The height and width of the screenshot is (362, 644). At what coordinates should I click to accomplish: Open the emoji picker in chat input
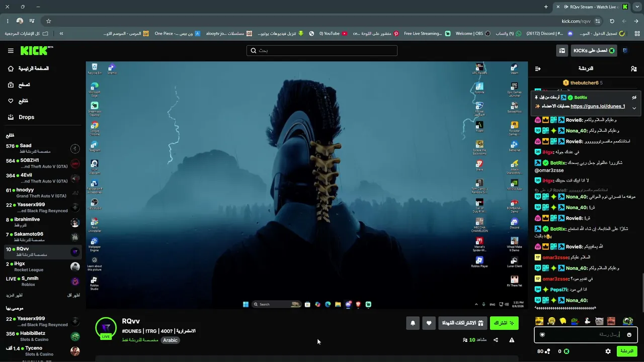(x=629, y=334)
